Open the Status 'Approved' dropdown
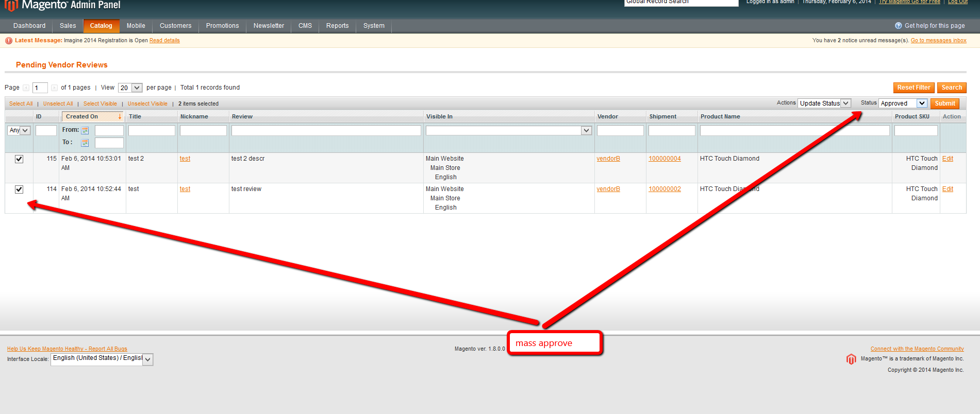 click(903, 104)
